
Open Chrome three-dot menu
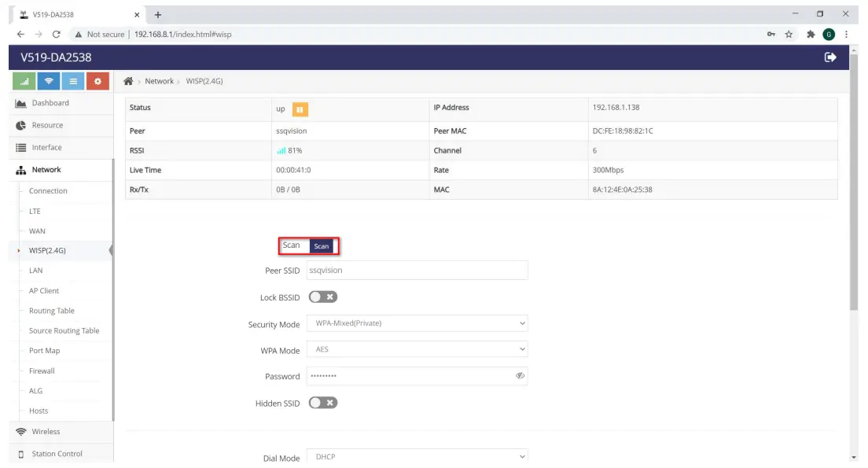point(847,35)
